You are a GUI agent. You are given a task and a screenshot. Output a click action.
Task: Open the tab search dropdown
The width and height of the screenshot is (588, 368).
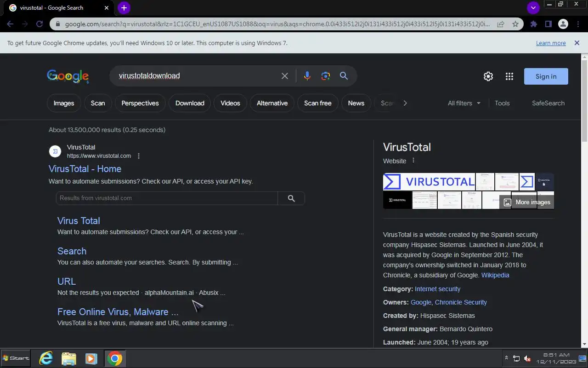click(x=533, y=8)
